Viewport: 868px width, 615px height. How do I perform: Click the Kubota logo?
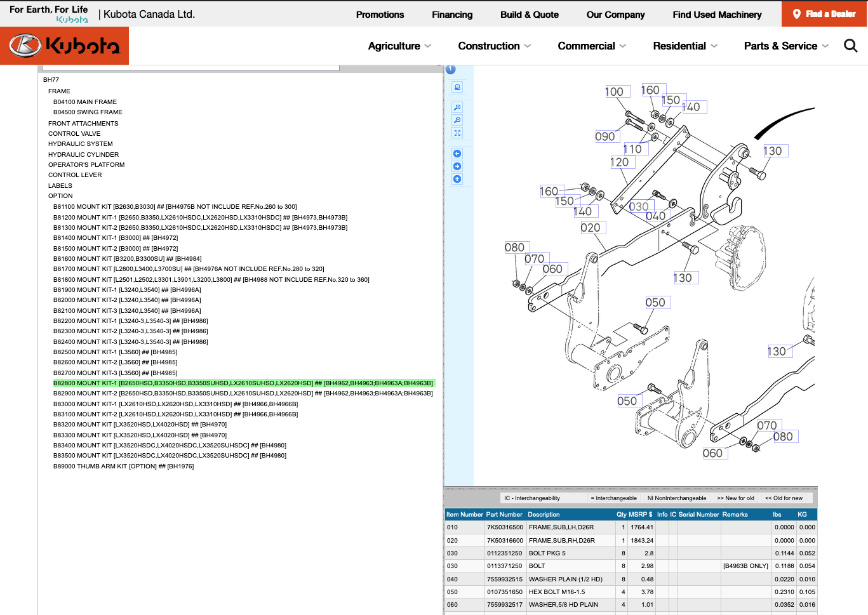click(64, 46)
